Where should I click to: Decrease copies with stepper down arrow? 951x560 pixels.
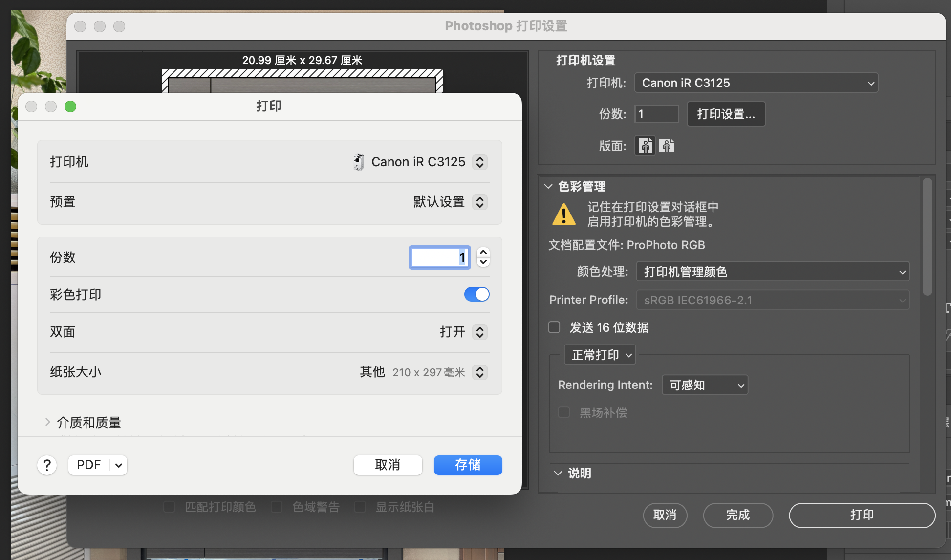point(483,262)
